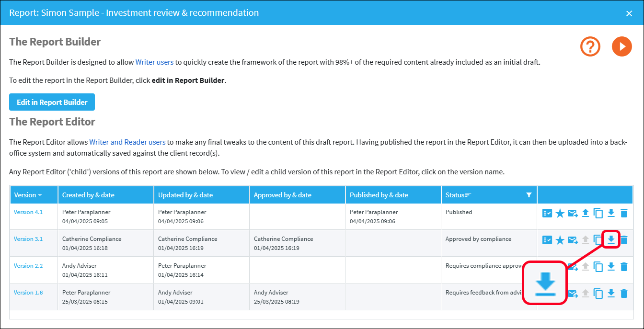Open the Version 4.1 link
This screenshot has width=644, height=329.
28,212
